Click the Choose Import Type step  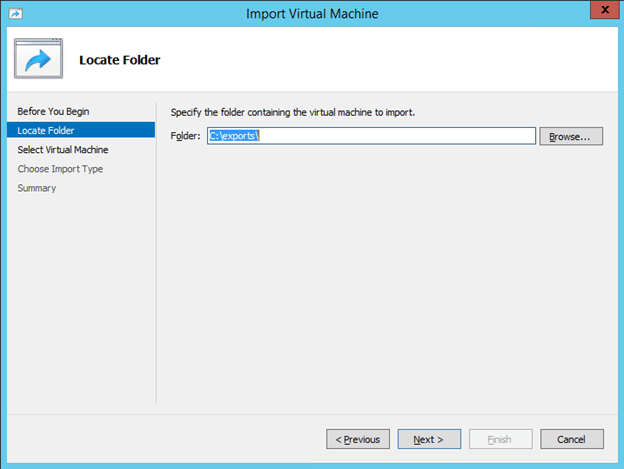coord(60,169)
